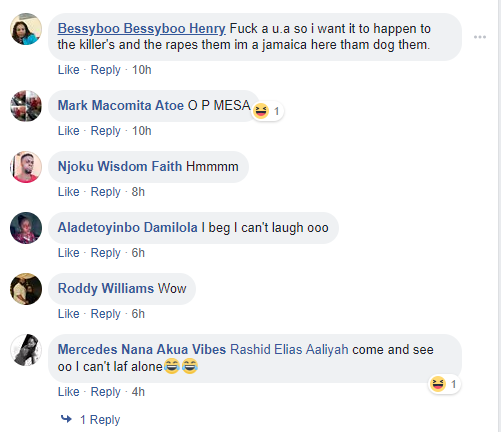Open Aladetoyinbo Damilola's profile picture
This screenshot has height=432, width=501.
click(x=26, y=228)
